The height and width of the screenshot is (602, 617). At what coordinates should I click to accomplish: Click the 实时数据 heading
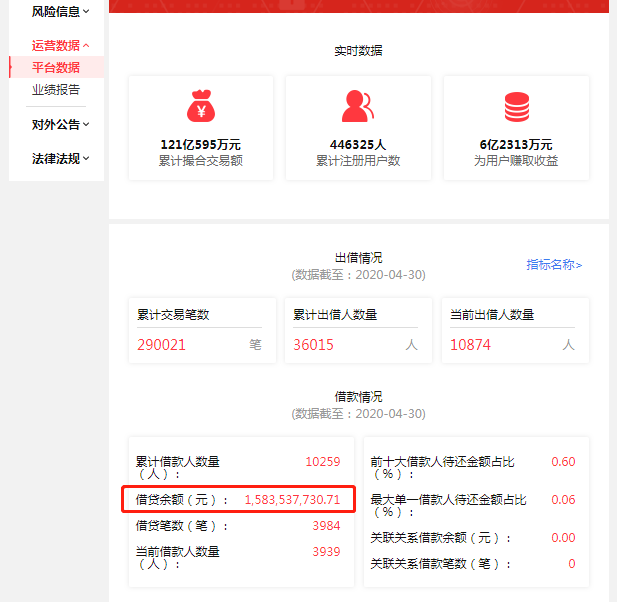click(x=358, y=51)
